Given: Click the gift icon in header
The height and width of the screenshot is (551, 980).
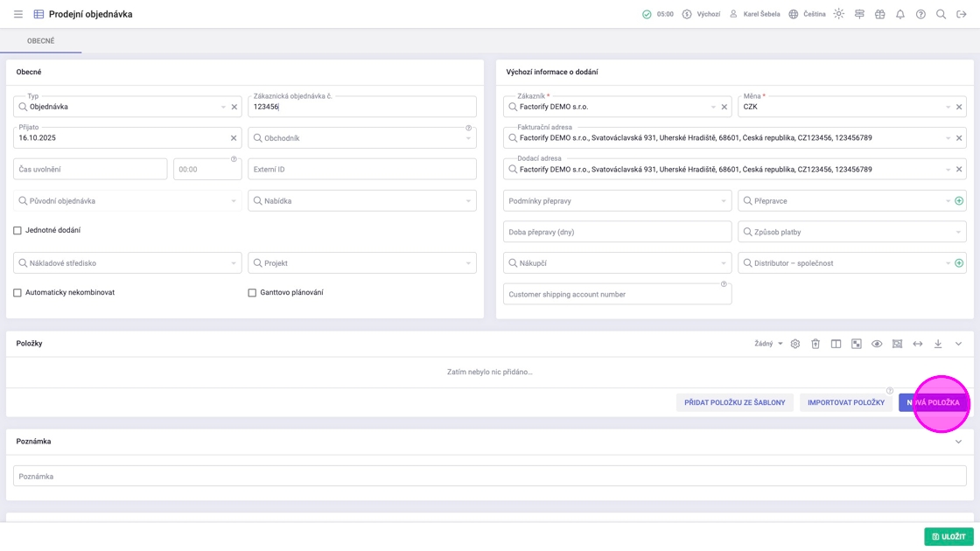Looking at the screenshot, I should (879, 14).
